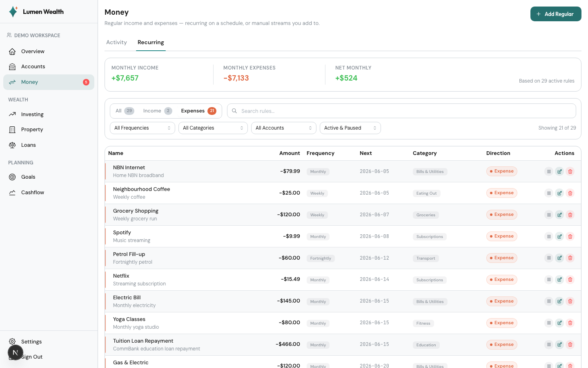The width and height of the screenshot is (588, 368).
Task: Edit the Tuition Loan Repayment rule
Action: (x=559, y=345)
